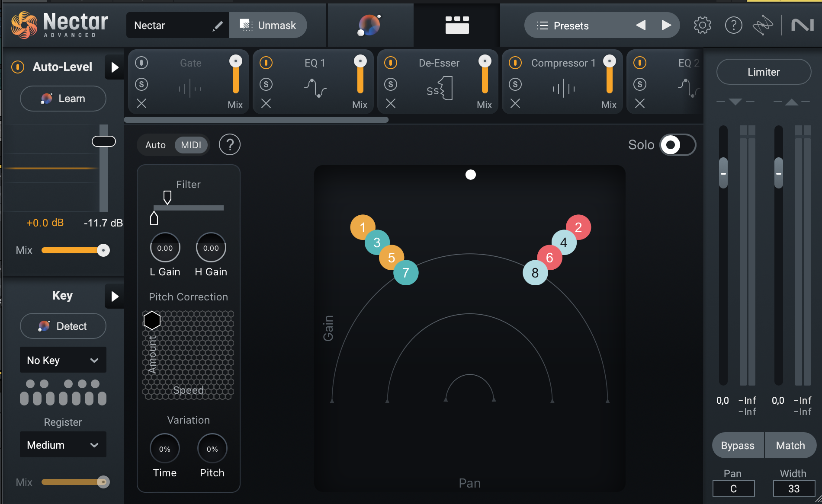822x504 pixels.
Task: Enable the Gate module power button
Action: tap(141, 63)
